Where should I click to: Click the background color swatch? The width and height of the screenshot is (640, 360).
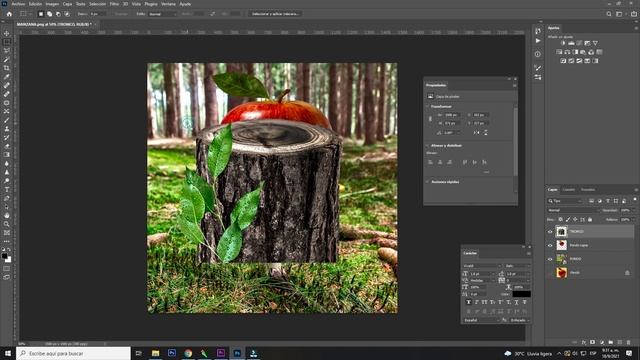pos(9,260)
